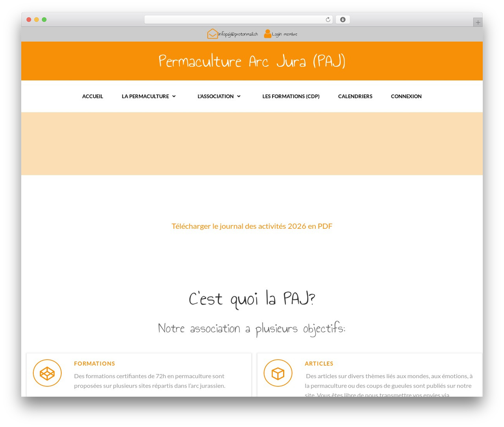Maximize the window with the green button
504x427 pixels.
point(44,20)
